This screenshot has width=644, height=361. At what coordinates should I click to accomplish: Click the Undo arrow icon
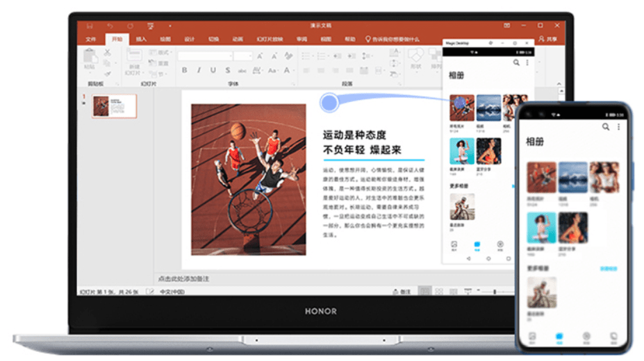(110, 26)
